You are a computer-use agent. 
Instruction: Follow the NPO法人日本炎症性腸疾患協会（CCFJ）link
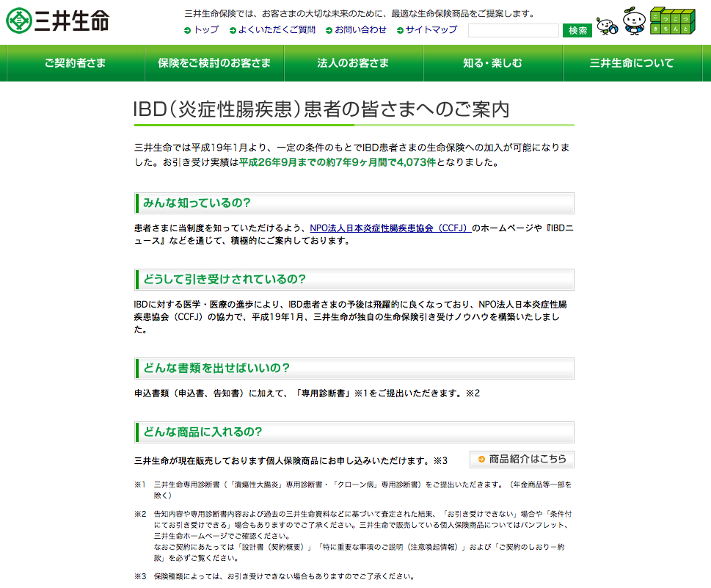[x=390, y=228]
